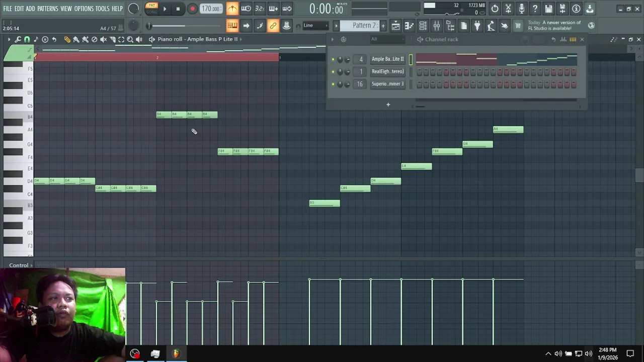Viewport: 644px width, 362px height.
Task: Toggle multilink to controllers icon
Action: click(287, 26)
